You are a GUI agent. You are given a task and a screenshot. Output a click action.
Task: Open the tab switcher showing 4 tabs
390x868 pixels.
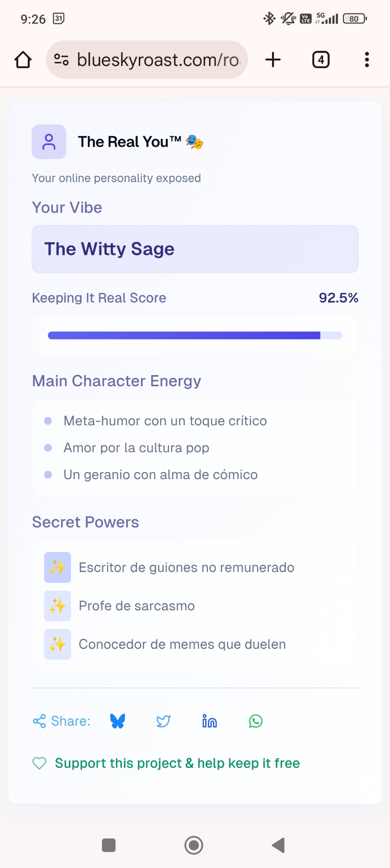(x=321, y=59)
